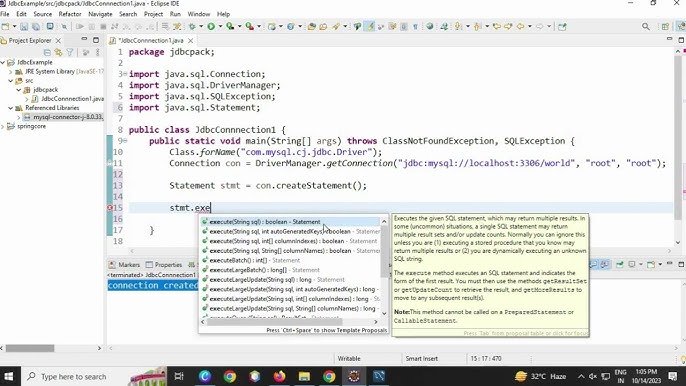Click the green Run button in toolbar
This screenshot has width=686, height=386.
(211, 27)
